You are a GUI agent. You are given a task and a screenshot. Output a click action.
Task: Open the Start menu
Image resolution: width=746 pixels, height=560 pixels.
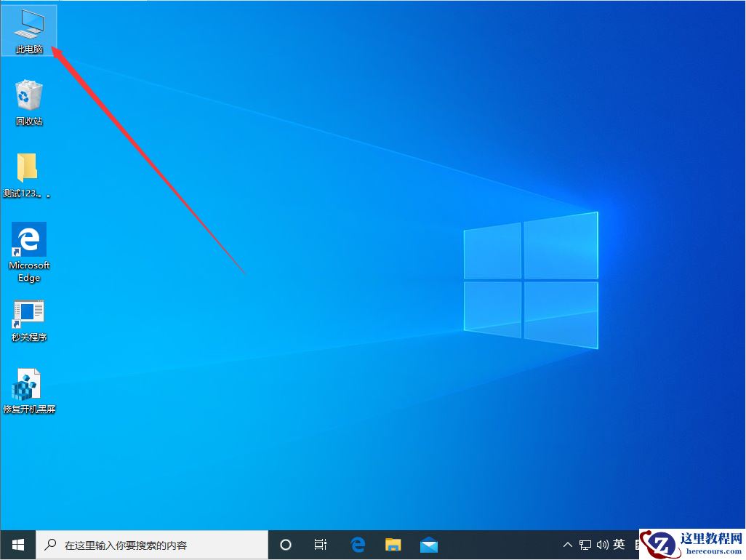coord(17,544)
